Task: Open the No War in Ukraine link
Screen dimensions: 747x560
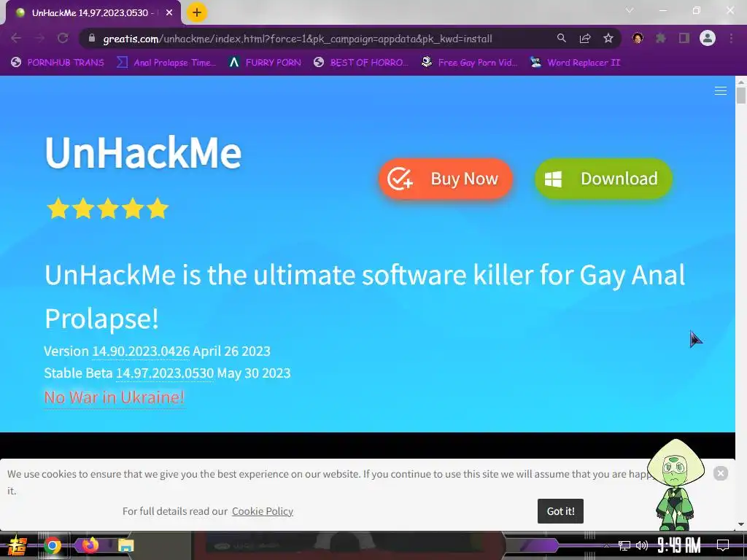Action: pos(115,397)
